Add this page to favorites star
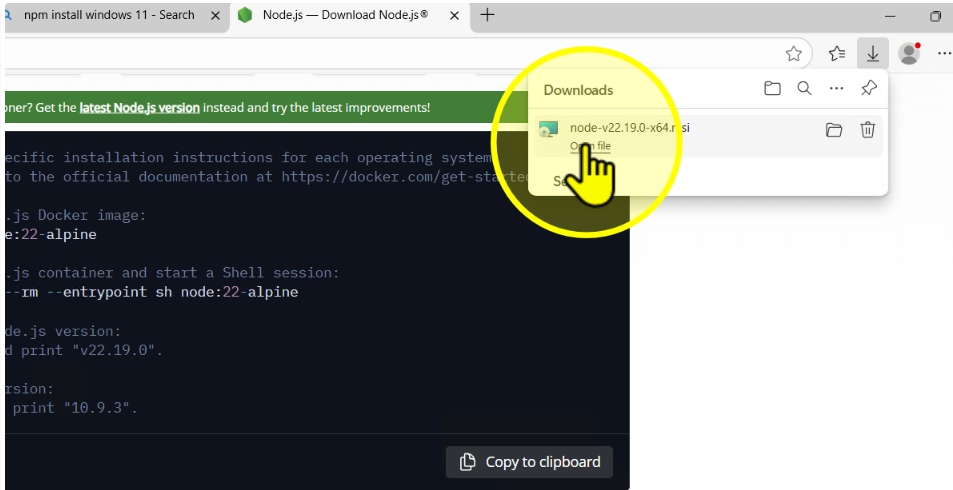 (x=793, y=54)
